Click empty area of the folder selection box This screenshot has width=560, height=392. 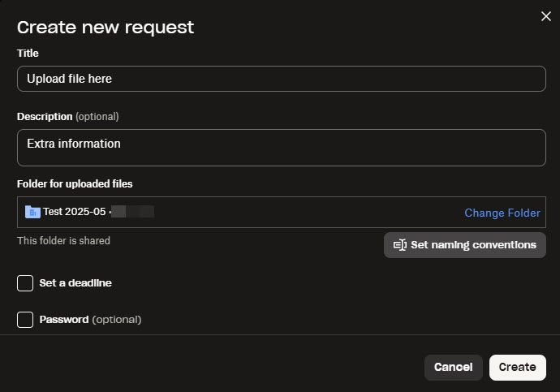[308, 212]
